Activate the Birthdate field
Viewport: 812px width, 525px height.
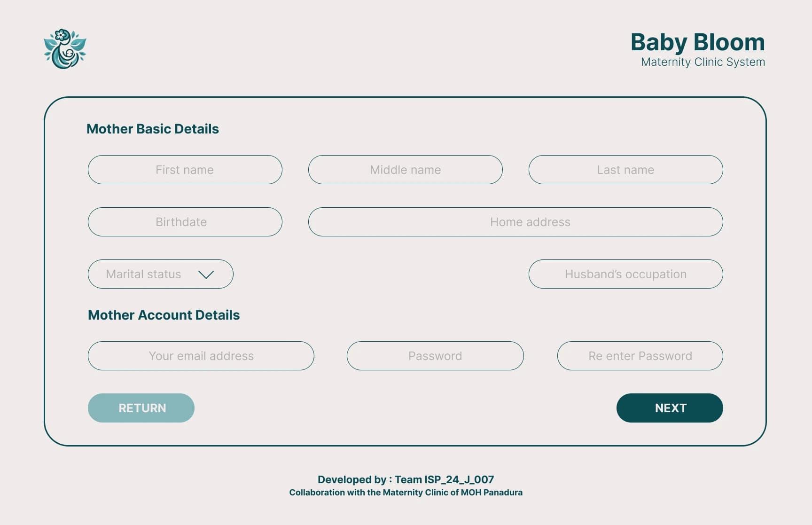(x=185, y=222)
